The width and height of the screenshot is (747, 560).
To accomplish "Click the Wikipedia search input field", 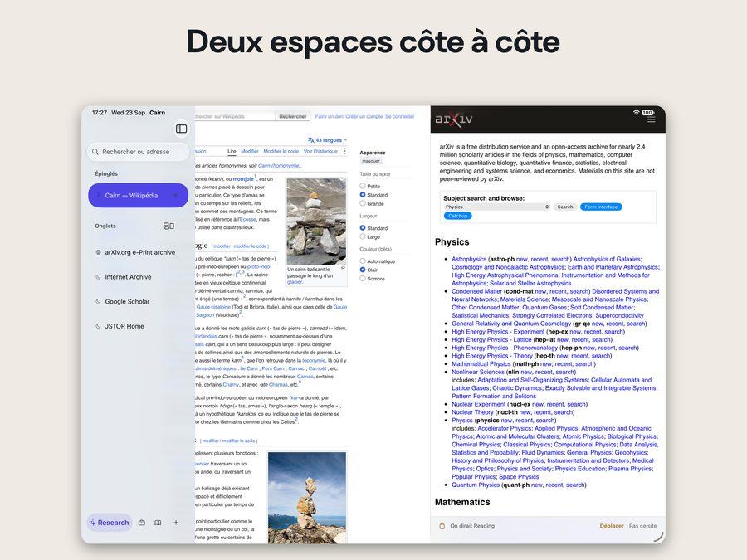I will [234, 116].
